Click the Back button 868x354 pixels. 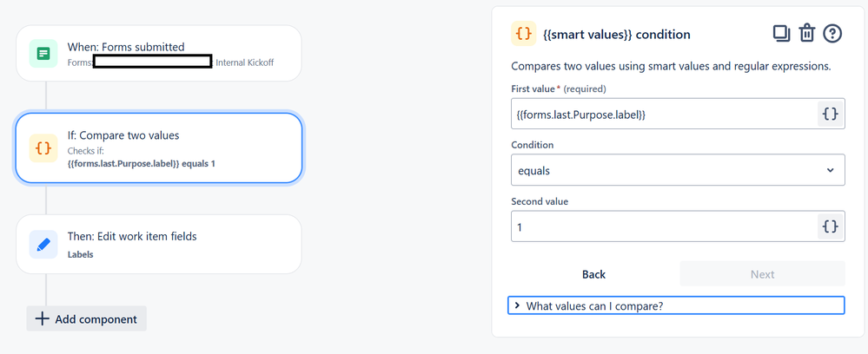pos(593,274)
